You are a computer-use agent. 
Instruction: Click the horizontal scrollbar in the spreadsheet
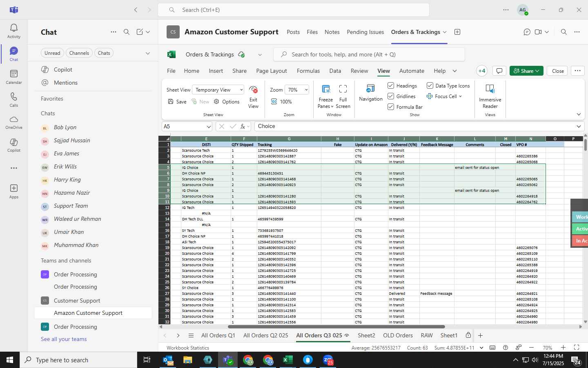(336, 327)
